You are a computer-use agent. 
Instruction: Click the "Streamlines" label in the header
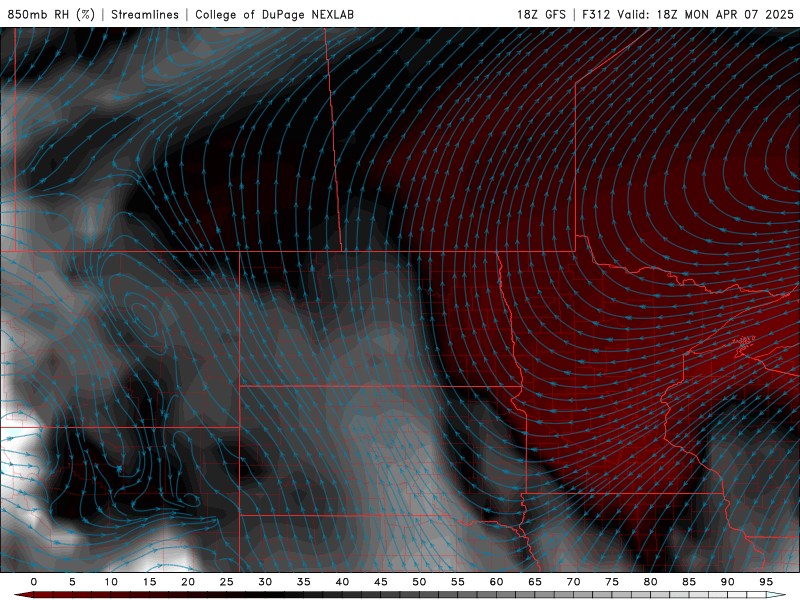pyautogui.click(x=145, y=14)
